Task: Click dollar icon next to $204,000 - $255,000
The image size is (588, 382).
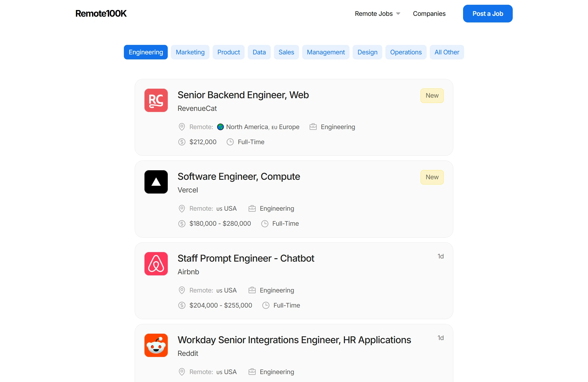Action: click(x=182, y=305)
